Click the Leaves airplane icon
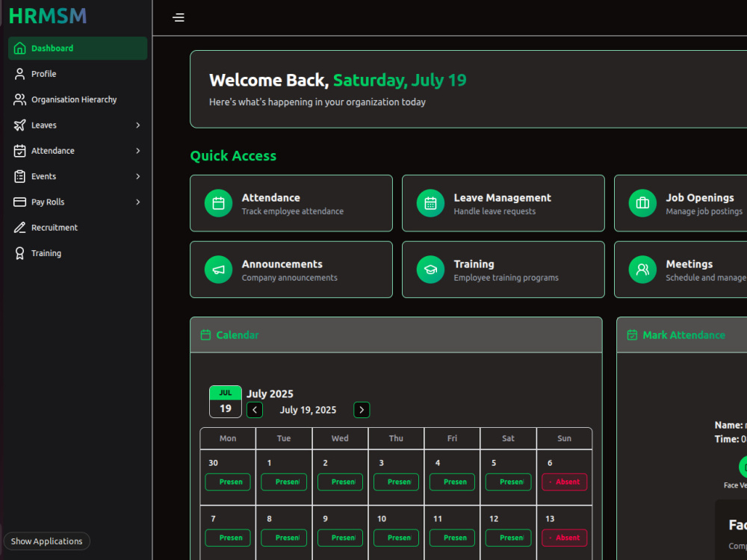 (19, 125)
